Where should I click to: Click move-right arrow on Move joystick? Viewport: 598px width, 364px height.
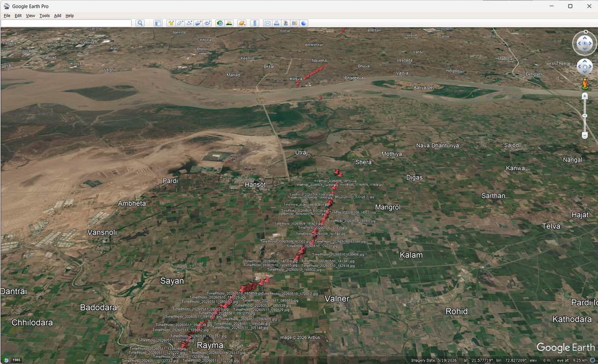[x=590, y=67]
